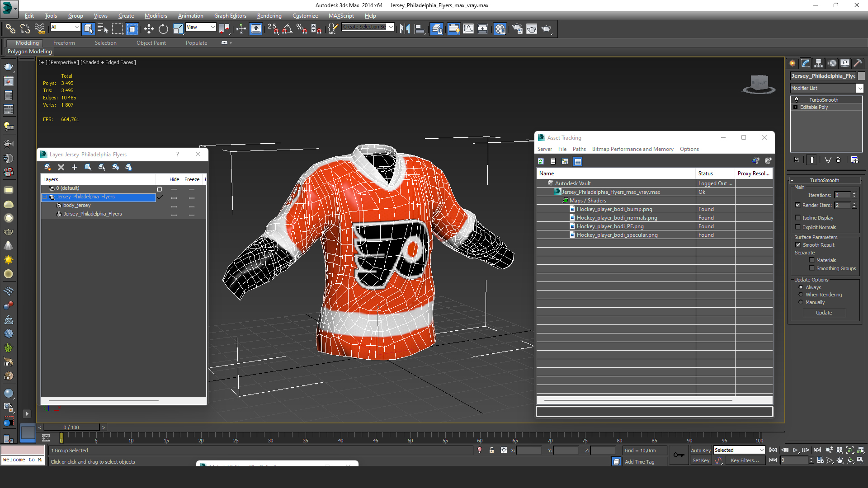Select the Select and Link tool
The height and width of the screenshot is (488, 868).
click(10, 29)
